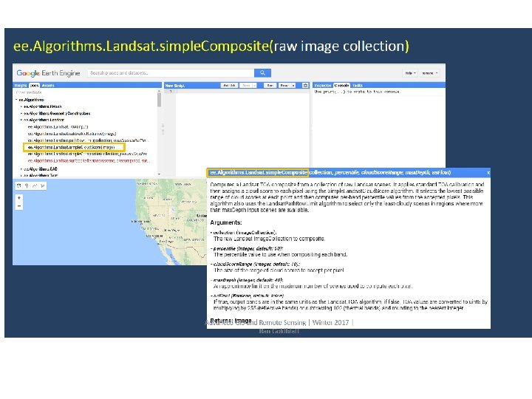Open the user account dropdown
Image resolution: width=532 pixels, height=399 pixels.
tap(429, 73)
